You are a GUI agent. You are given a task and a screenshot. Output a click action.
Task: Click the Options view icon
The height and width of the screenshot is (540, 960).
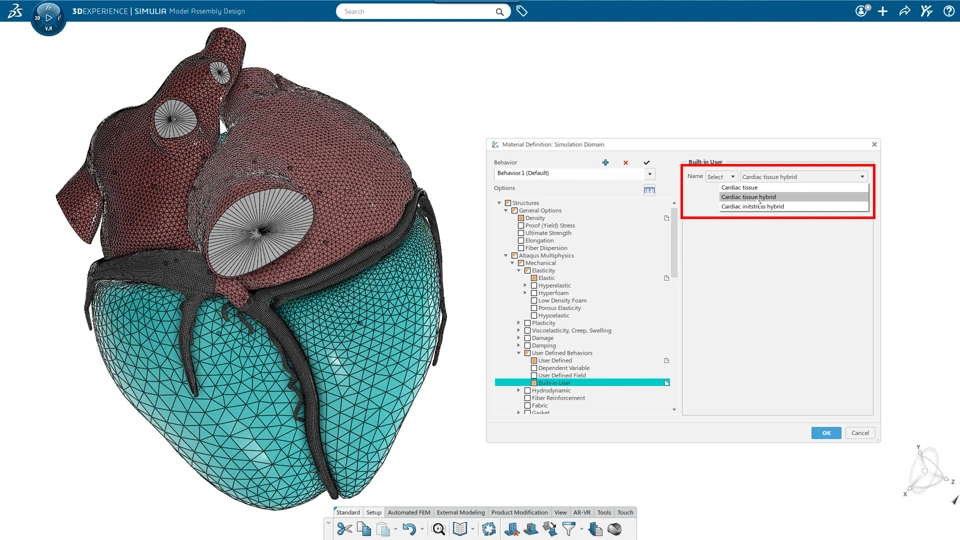pos(649,190)
